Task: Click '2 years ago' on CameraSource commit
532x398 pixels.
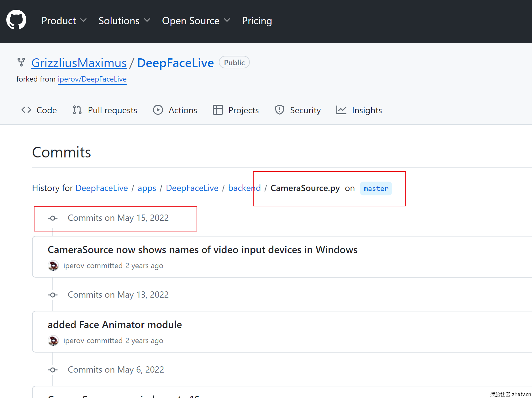Action: (x=144, y=266)
